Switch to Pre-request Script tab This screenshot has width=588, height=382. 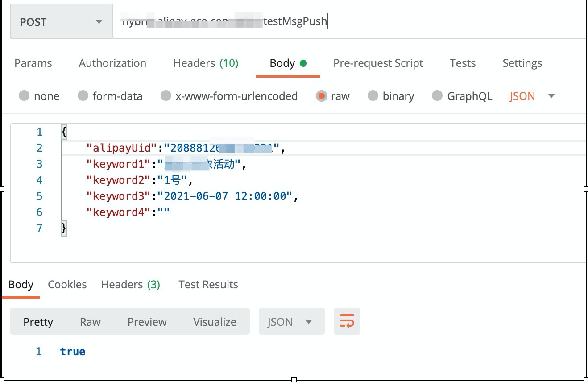point(378,63)
